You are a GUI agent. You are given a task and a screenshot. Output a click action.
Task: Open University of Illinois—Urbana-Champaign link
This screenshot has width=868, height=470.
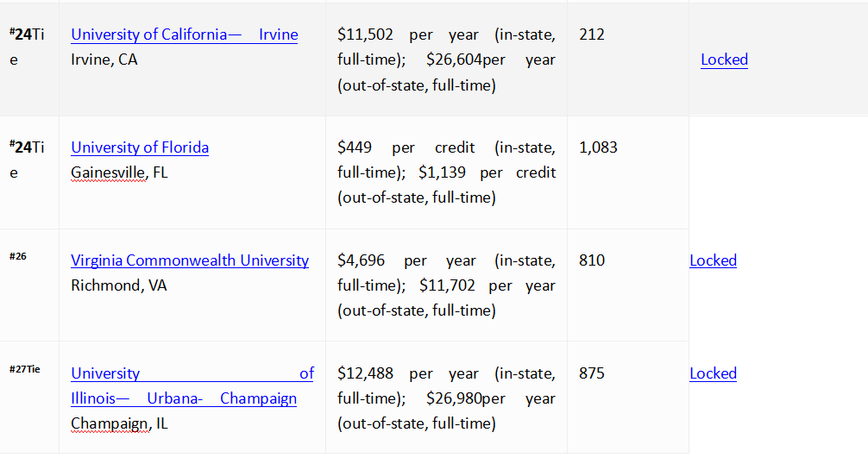[x=192, y=385]
